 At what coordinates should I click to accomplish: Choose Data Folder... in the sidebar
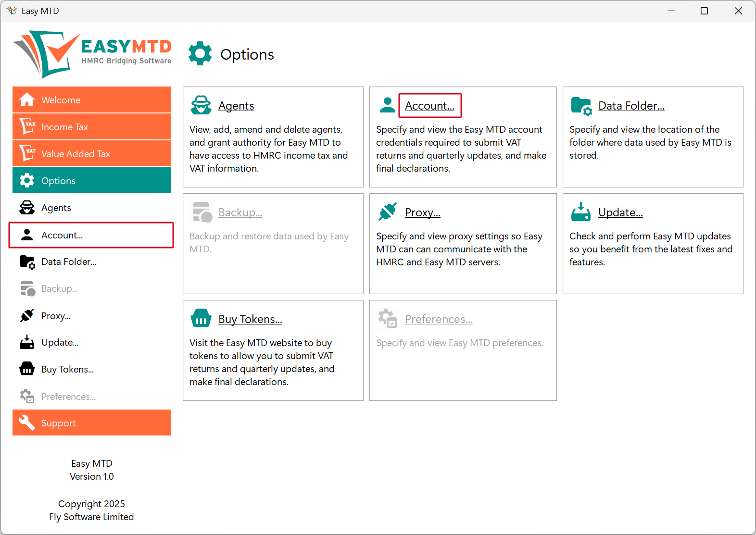pos(92,261)
